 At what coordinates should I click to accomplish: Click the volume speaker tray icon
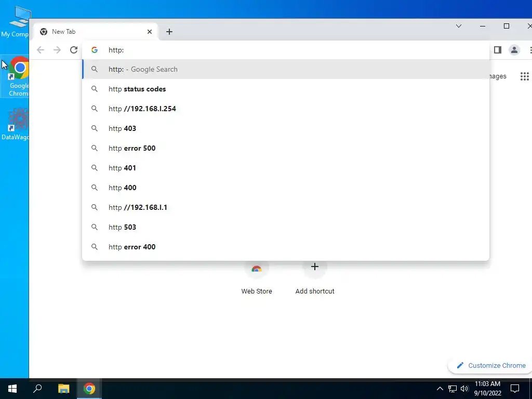point(464,389)
